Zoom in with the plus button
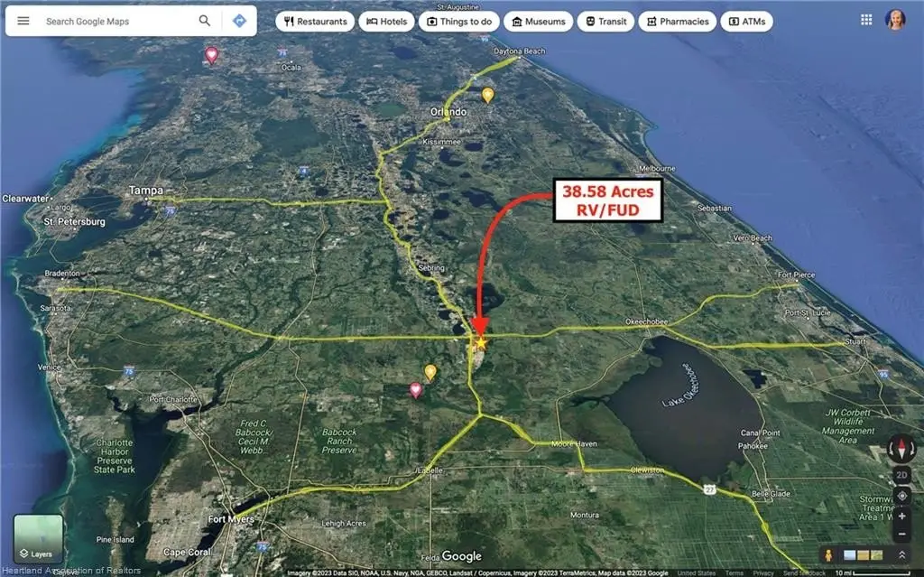 [x=901, y=517]
